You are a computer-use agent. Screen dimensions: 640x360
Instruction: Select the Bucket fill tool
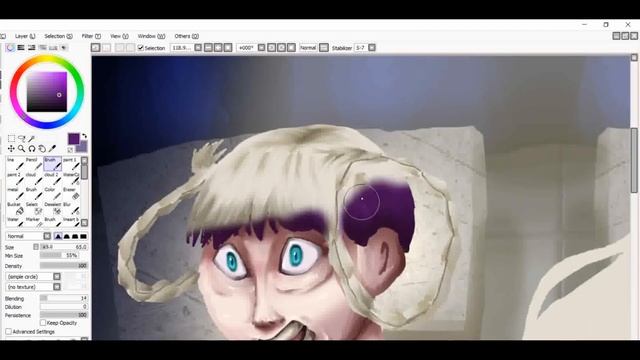15,208
